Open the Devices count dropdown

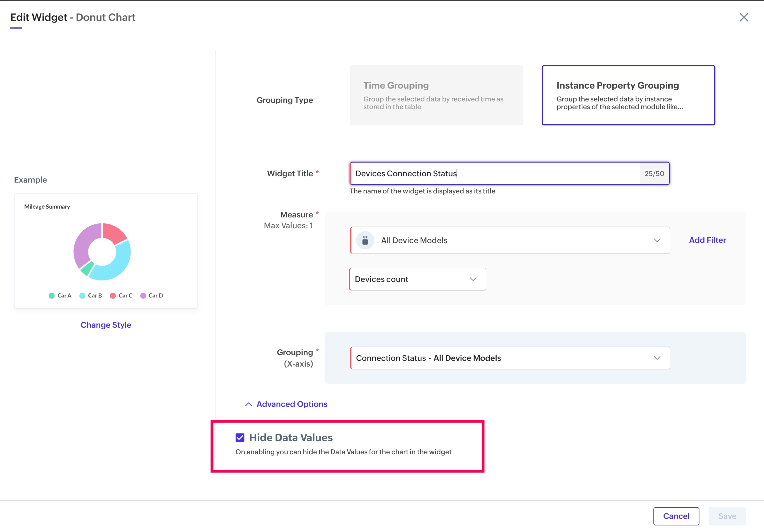coord(409,279)
